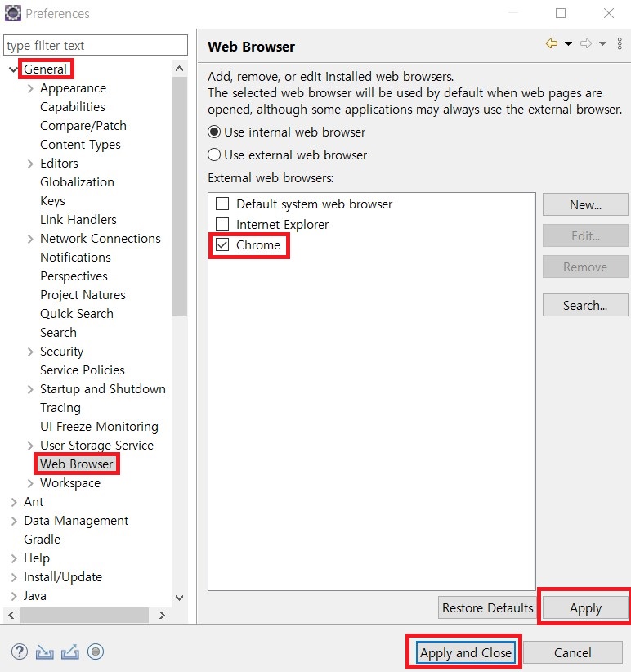Open the view menu three-dots icon
Image resolution: width=631 pixels, height=672 pixels.
[620, 43]
